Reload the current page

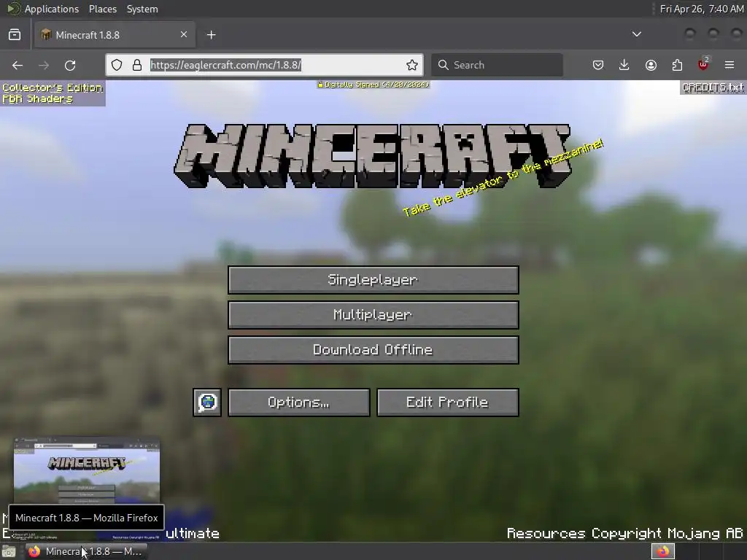tap(70, 65)
